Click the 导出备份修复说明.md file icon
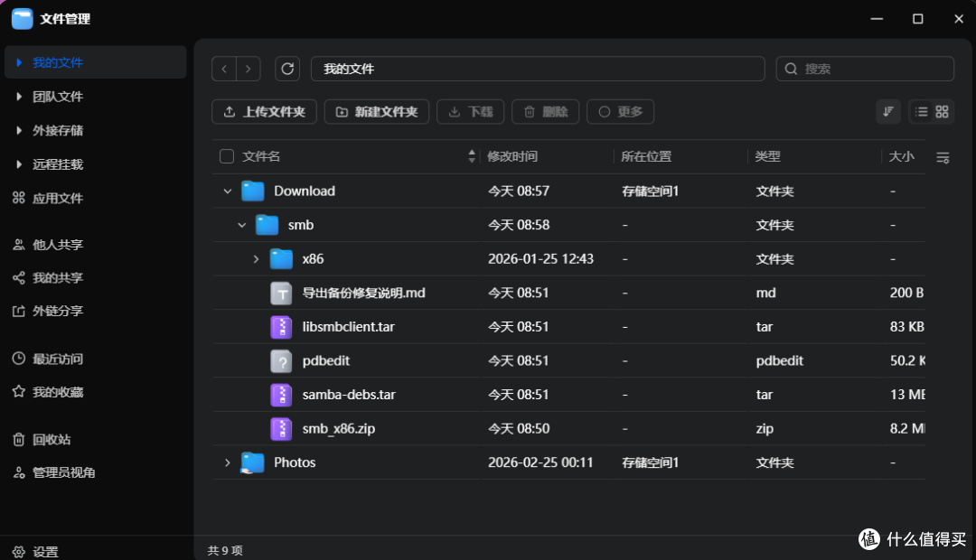The width and height of the screenshot is (976, 560). pos(281,293)
